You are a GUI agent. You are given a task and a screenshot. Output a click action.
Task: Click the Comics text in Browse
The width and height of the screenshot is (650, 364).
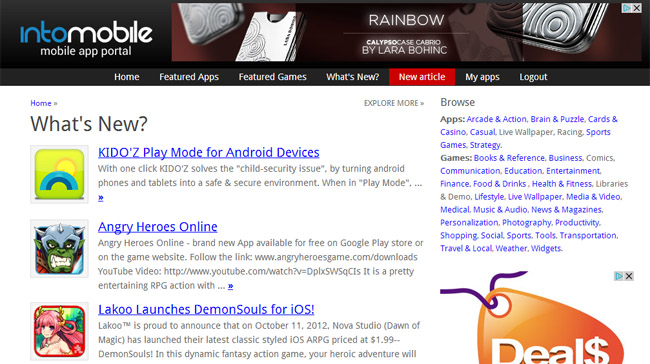click(x=599, y=158)
